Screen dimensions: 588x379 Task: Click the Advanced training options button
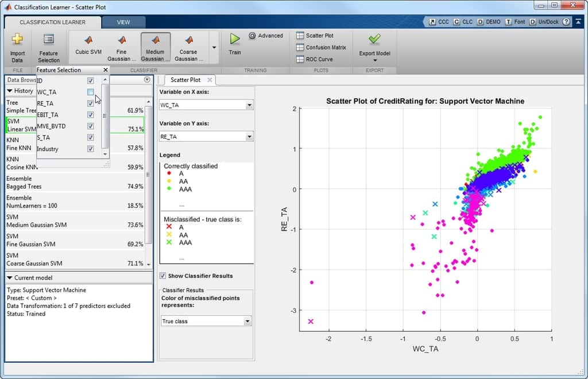click(265, 36)
